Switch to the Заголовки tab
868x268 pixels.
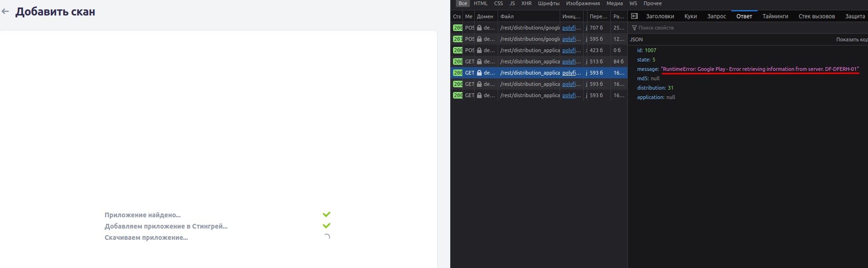(660, 16)
